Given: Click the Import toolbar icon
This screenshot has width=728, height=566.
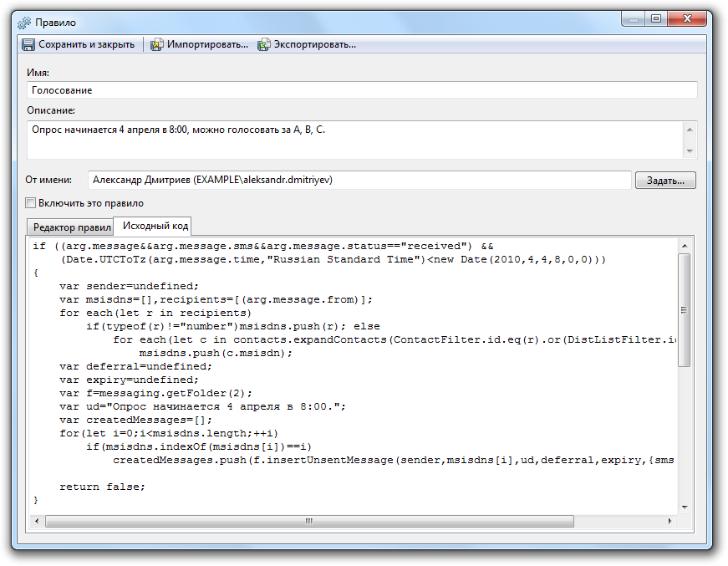Looking at the screenshot, I should (x=156, y=44).
